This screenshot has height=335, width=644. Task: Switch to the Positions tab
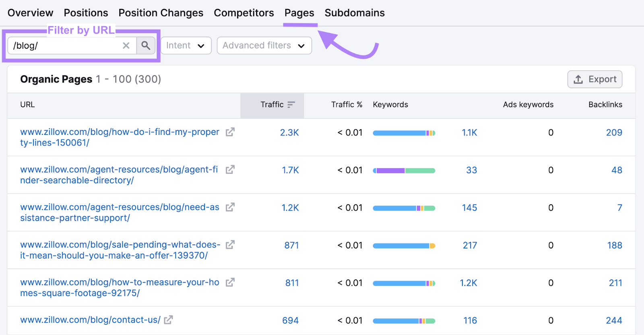coord(86,13)
